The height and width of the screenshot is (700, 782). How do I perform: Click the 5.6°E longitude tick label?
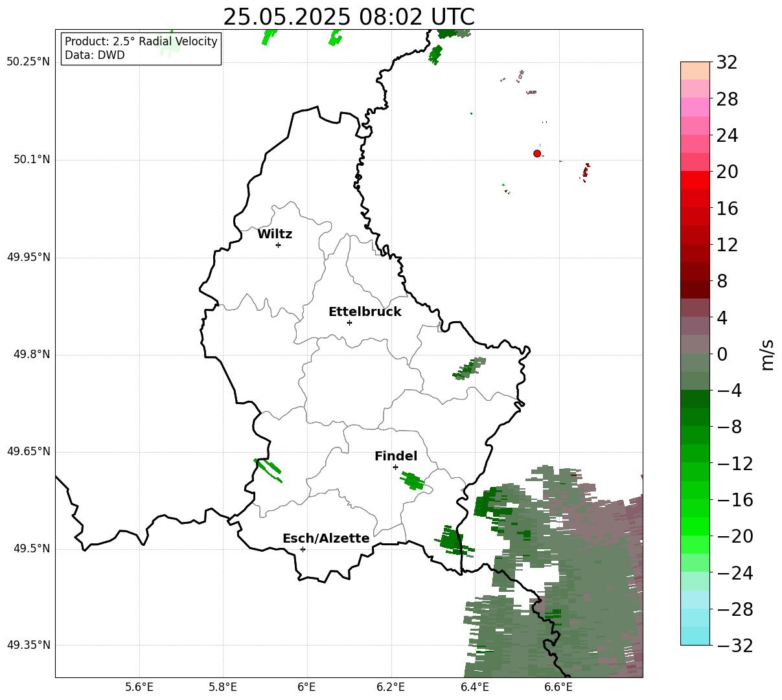click(x=139, y=687)
